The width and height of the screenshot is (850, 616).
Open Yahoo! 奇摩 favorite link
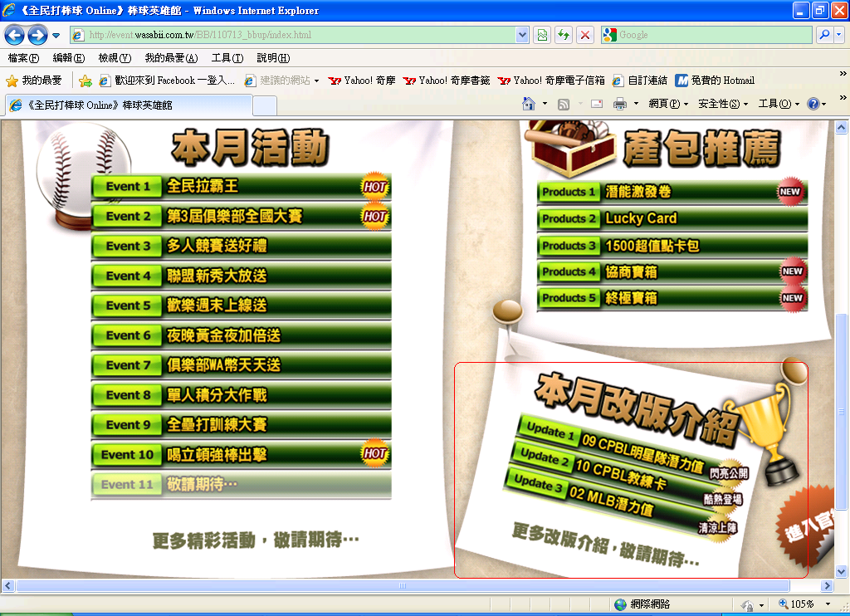pyautogui.click(x=362, y=81)
